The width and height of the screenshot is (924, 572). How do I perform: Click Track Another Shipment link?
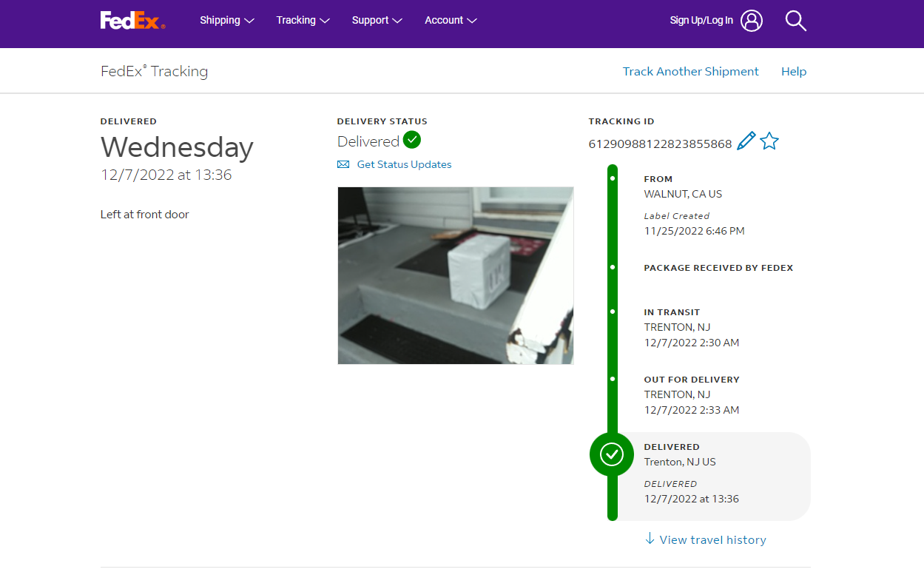pyautogui.click(x=690, y=72)
